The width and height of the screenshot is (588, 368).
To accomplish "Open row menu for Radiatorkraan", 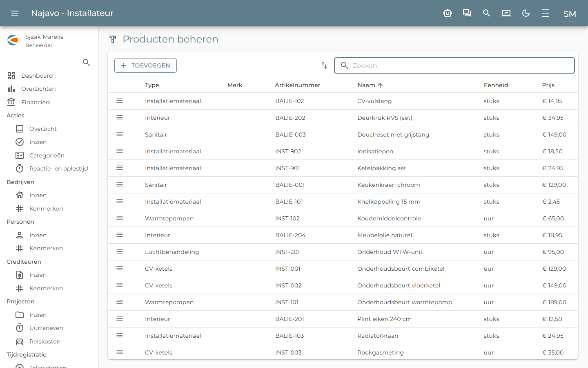I will coord(120,335).
